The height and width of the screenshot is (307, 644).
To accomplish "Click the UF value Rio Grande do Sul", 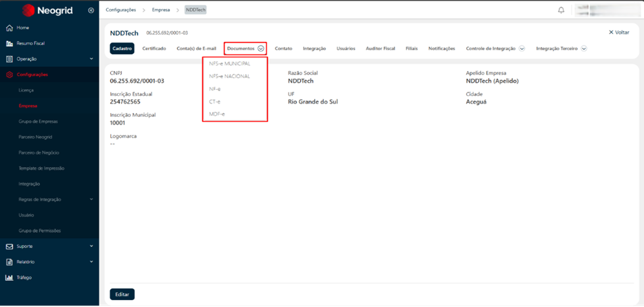I will (313, 101).
